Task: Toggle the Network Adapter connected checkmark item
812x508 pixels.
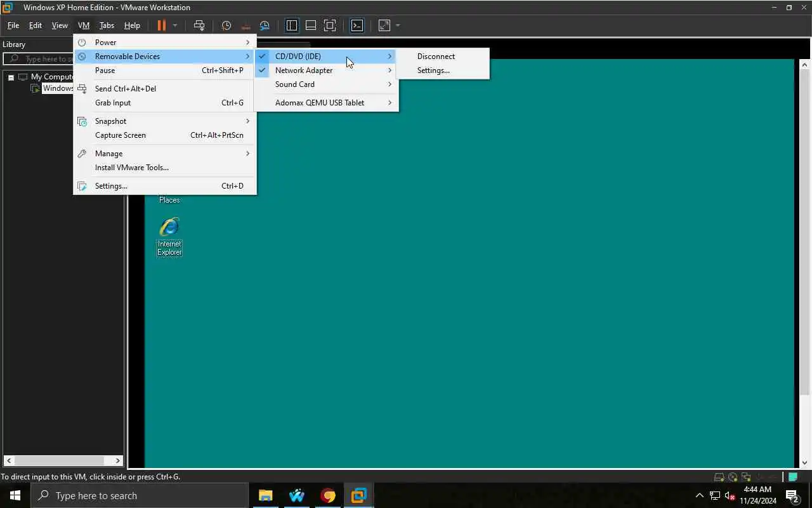Action: [x=326, y=70]
